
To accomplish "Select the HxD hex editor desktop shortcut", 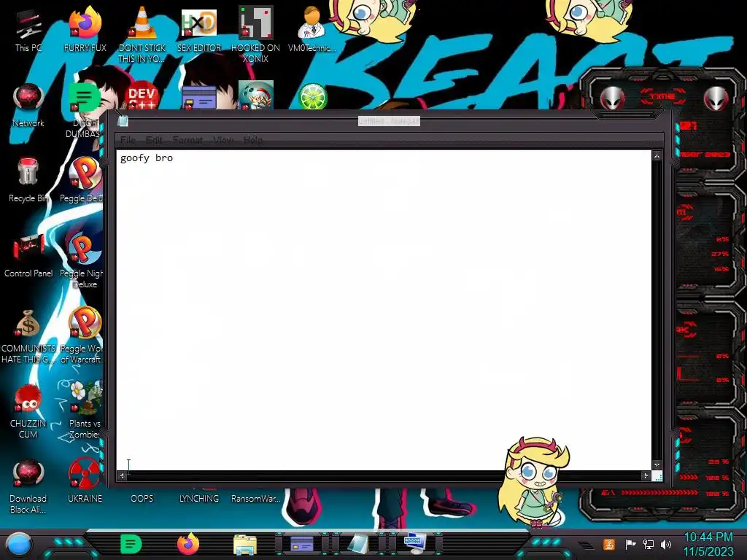I will 199,29.
